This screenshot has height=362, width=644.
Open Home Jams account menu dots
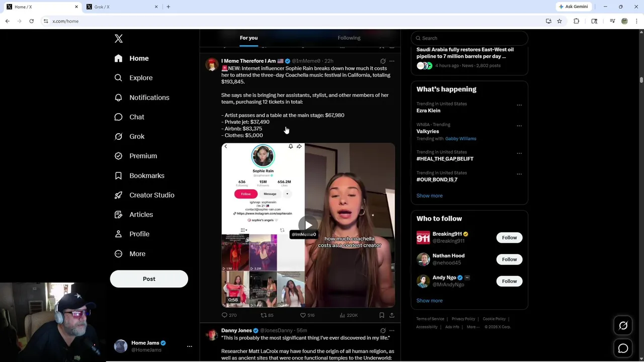tap(190, 346)
